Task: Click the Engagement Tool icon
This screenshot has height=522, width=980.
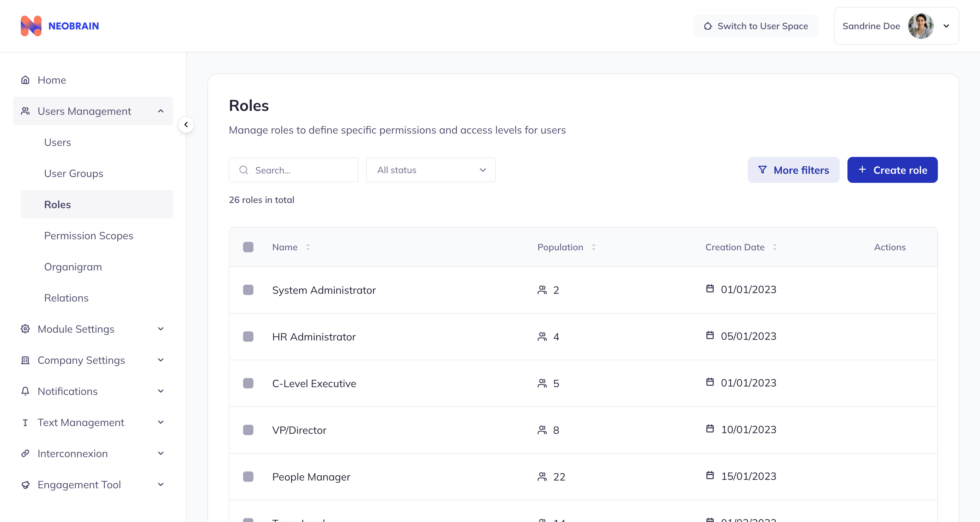Action: (x=25, y=485)
